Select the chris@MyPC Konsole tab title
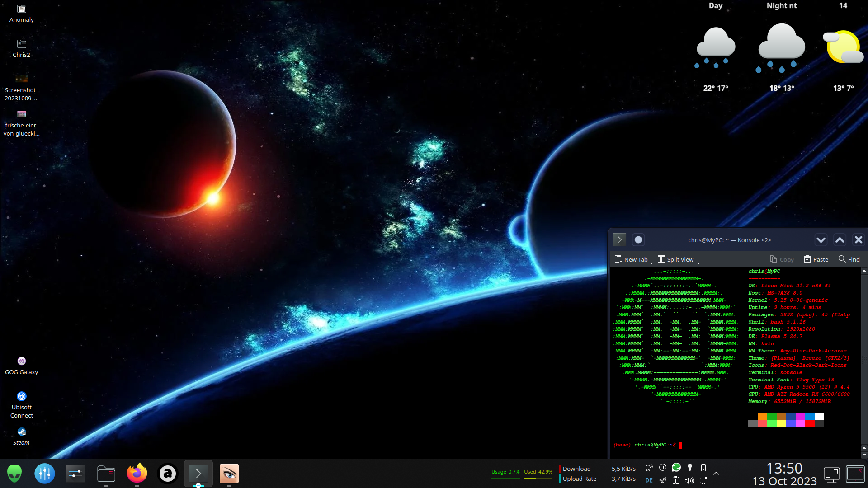Viewport: 868px width, 488px height. coord(729,240)
